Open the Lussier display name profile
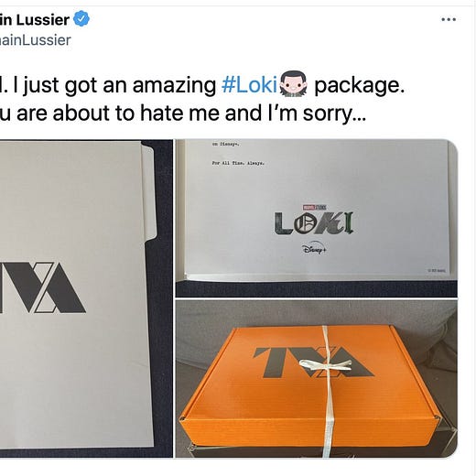 35,20
